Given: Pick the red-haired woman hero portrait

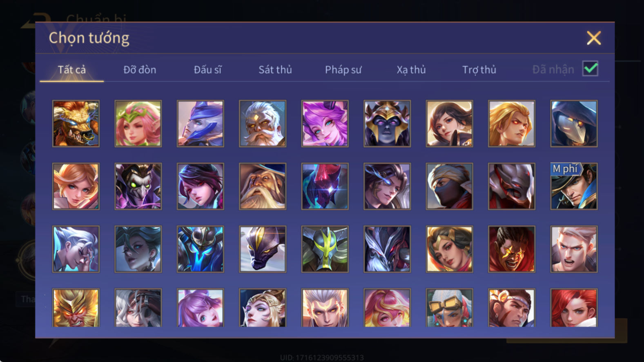Looking at the screenshot, I should click(x=574, y=308).
